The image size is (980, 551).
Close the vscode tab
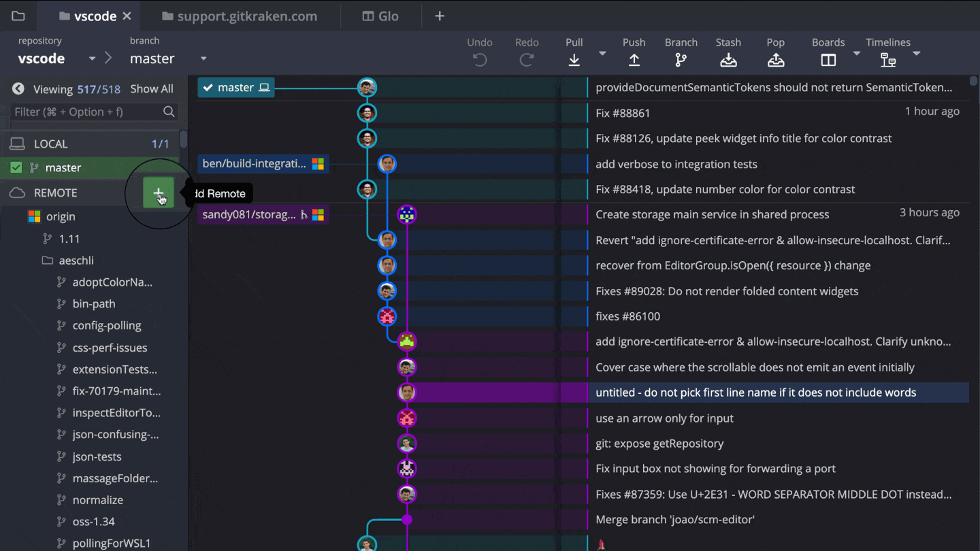pyautogui.click(x=127, y=16)
